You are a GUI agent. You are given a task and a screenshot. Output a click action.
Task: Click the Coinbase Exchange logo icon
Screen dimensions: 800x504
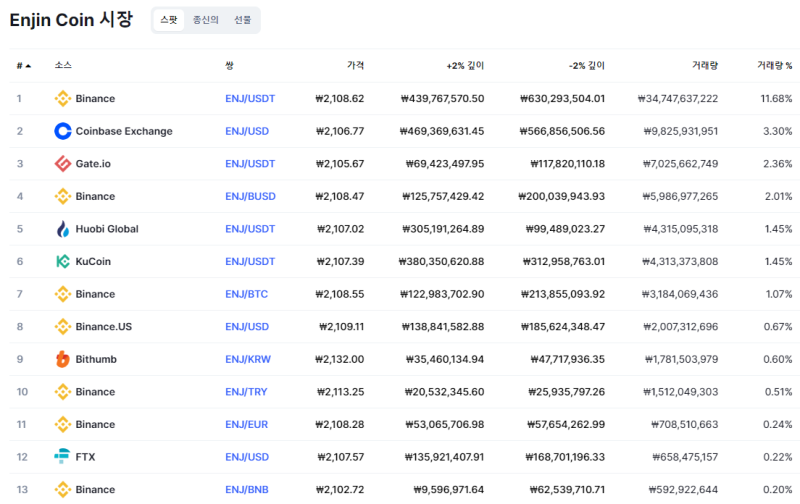[x=63, y=131]
